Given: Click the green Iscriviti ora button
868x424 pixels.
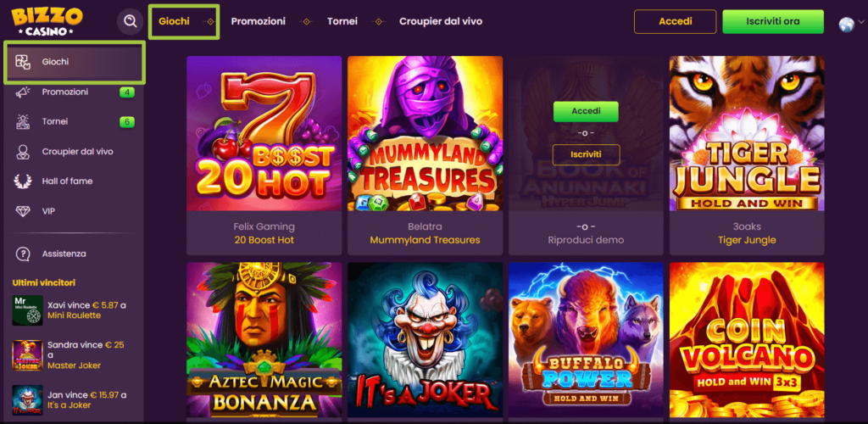Looking at the screenshot, I should coord(772,21).
